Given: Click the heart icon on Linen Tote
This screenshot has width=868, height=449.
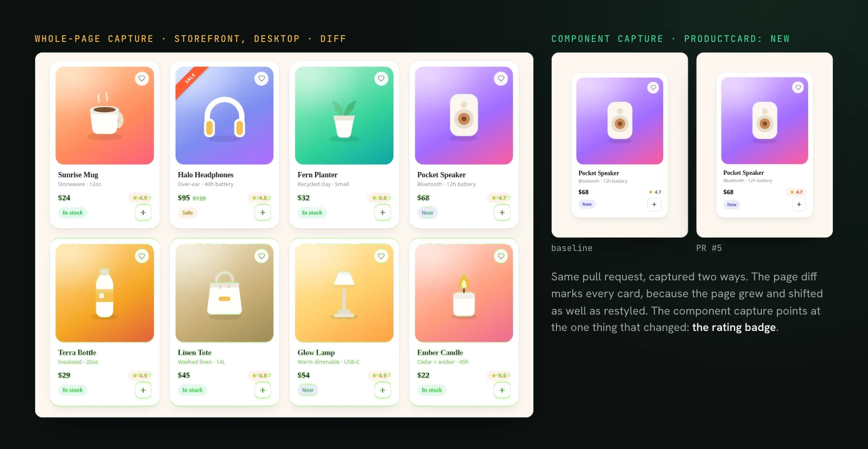Looking at the screenshot, I should 261,256.
